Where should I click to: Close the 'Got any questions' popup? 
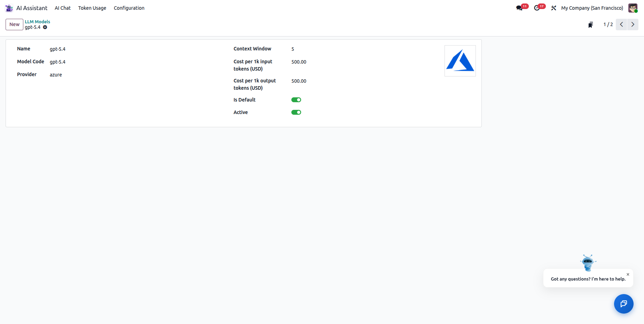click(x=628, y=274)
